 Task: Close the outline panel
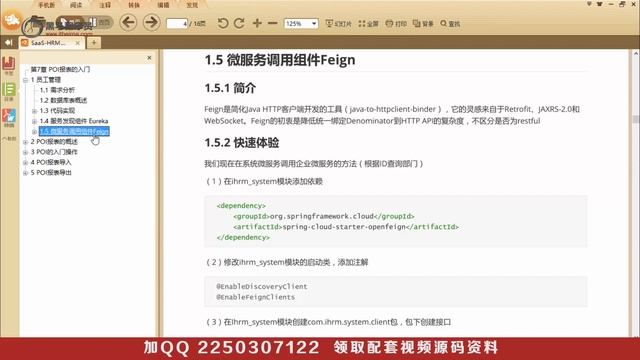(149, 58)
